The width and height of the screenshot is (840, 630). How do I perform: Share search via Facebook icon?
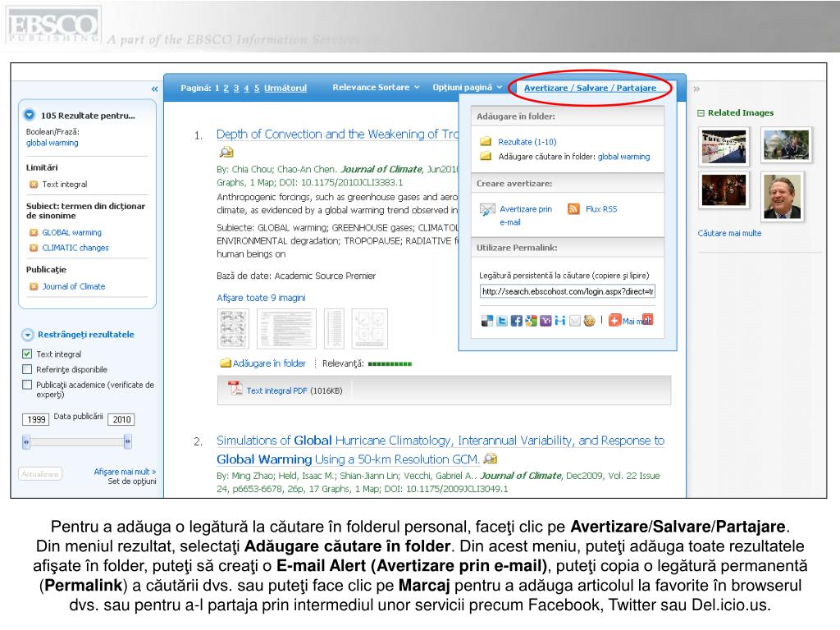516,321
